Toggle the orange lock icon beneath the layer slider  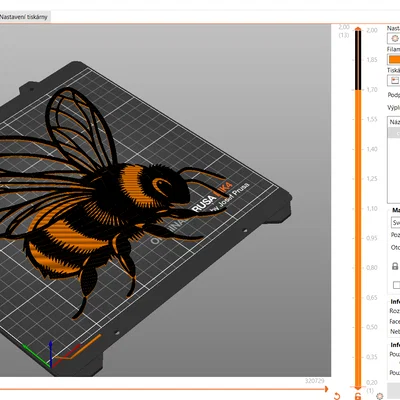358,396
